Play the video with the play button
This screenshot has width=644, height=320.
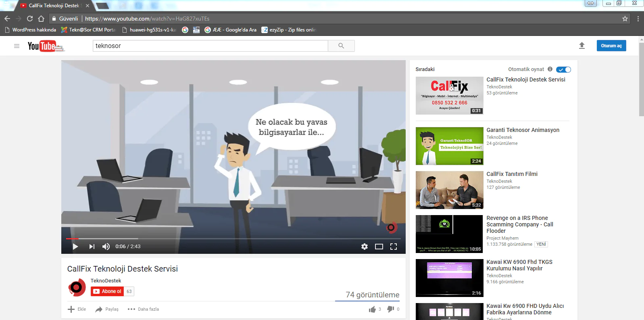pos(75,247)
